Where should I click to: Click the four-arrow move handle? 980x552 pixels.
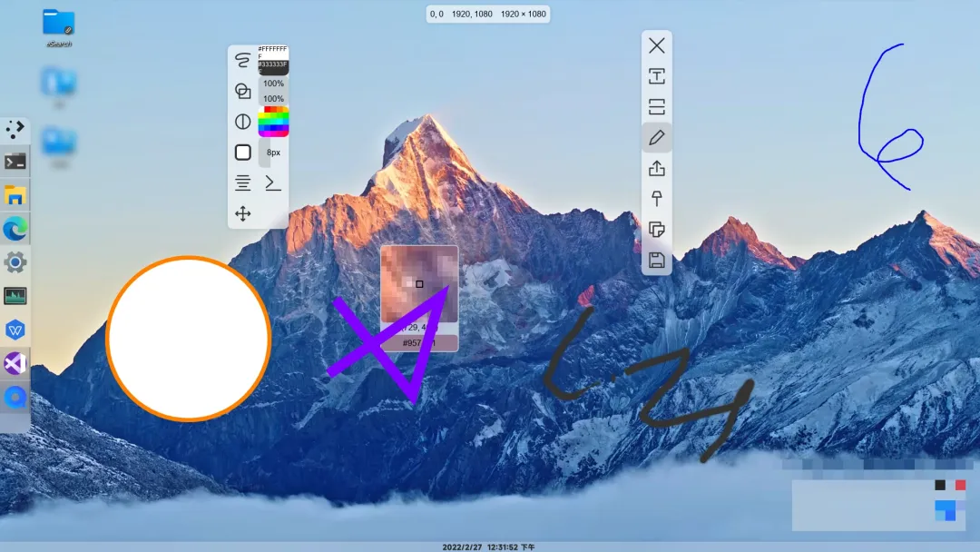click(x=242, y=214)
